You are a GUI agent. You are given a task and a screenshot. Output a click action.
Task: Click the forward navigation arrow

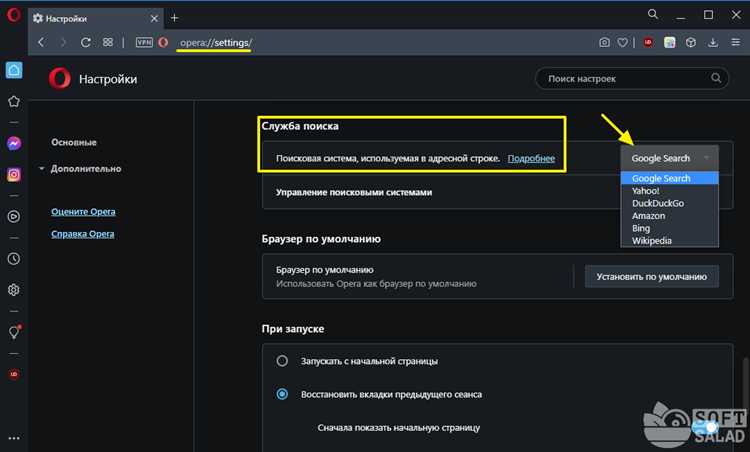[63, 43]
